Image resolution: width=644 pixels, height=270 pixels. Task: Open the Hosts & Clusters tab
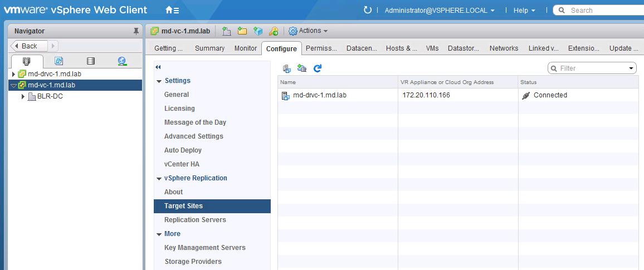(402, 48)
